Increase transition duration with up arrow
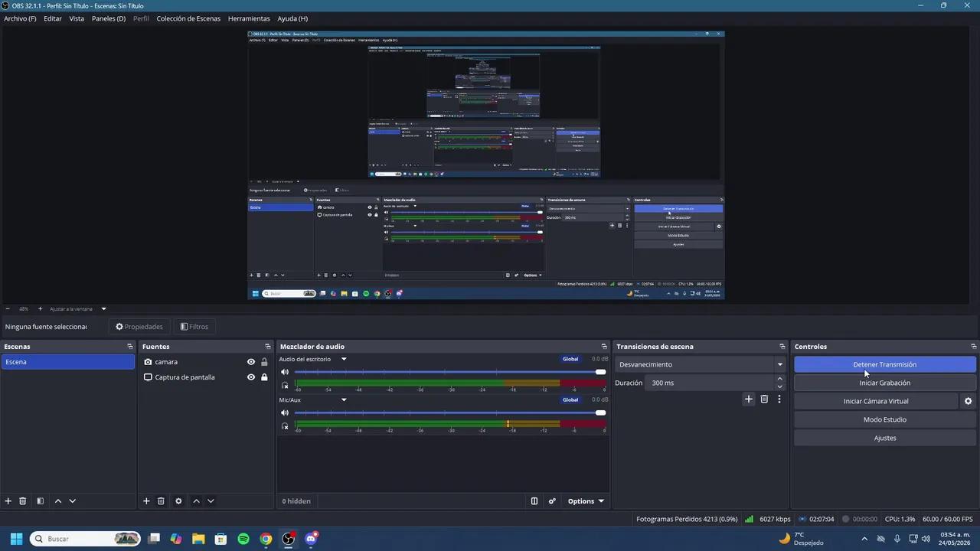The width and height of the screenshot is (980, 551). (x=780, y=379)
